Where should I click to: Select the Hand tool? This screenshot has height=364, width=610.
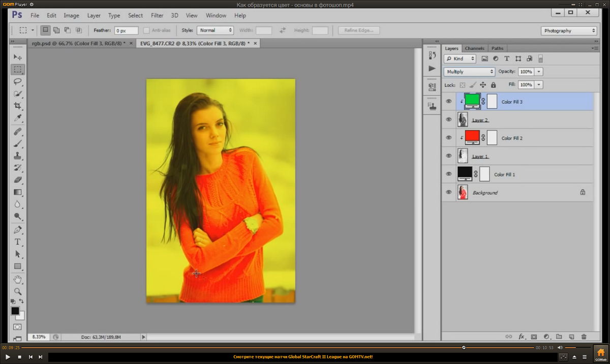point(18,279)
